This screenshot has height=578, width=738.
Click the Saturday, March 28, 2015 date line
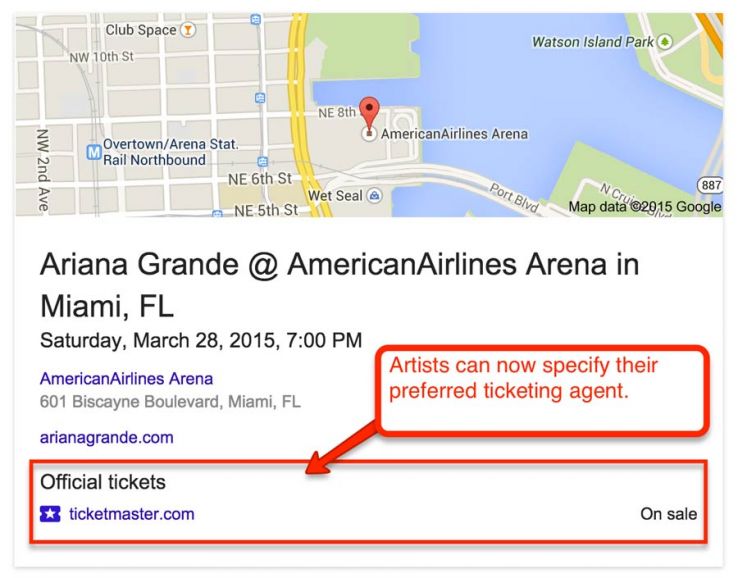[x=201, y=340]
